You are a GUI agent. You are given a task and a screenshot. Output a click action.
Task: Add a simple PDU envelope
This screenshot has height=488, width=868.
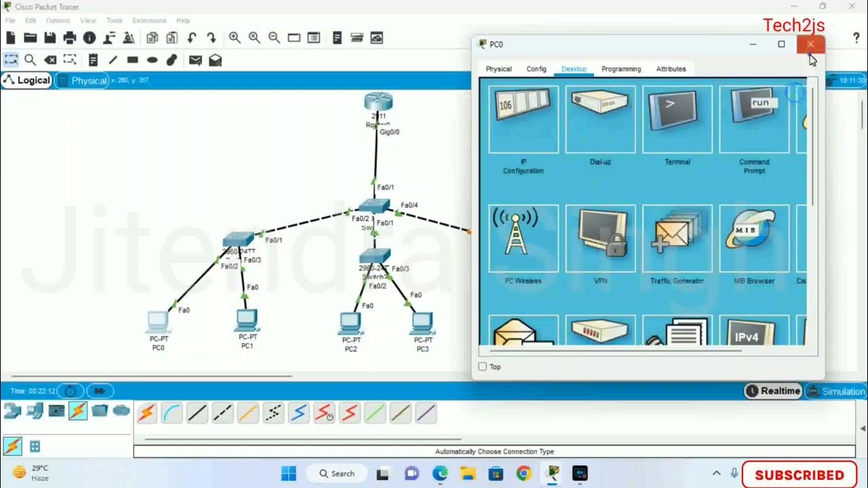pyautogui.click(x=195, y=60)
